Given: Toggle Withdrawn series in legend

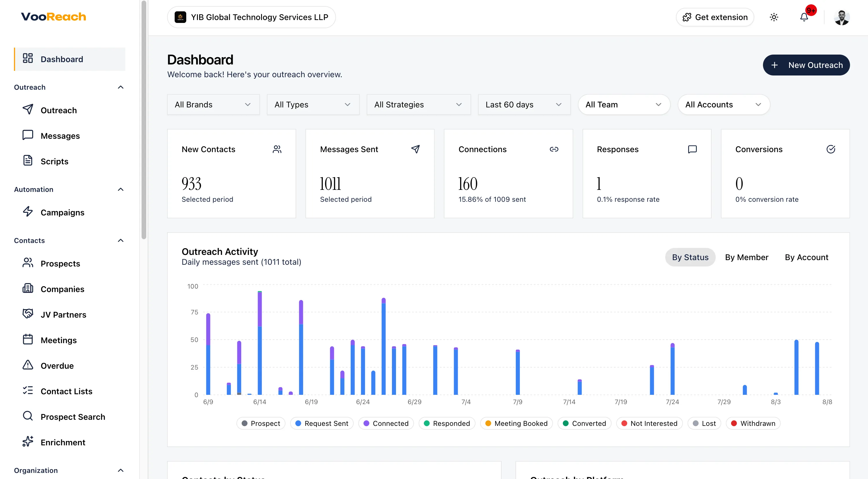Looking at the screenshot, I should click(753, 423).
